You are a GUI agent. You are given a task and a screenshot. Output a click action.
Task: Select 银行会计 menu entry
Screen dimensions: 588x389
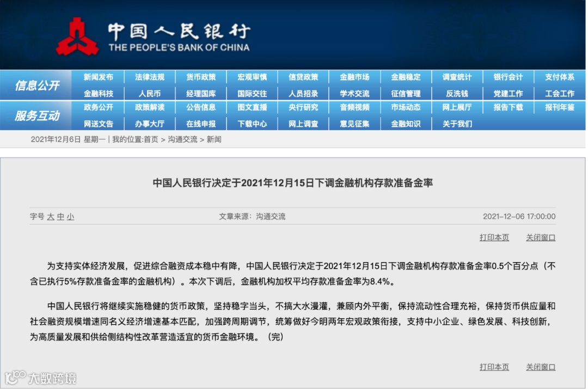pyautogui.click(x=508, y=77)
